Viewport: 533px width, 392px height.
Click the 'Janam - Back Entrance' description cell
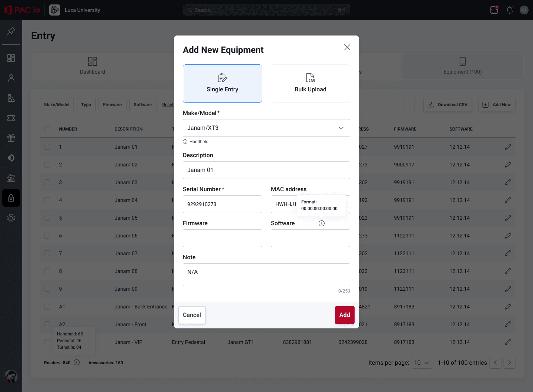pyautogui.click(x=141, y=307)
